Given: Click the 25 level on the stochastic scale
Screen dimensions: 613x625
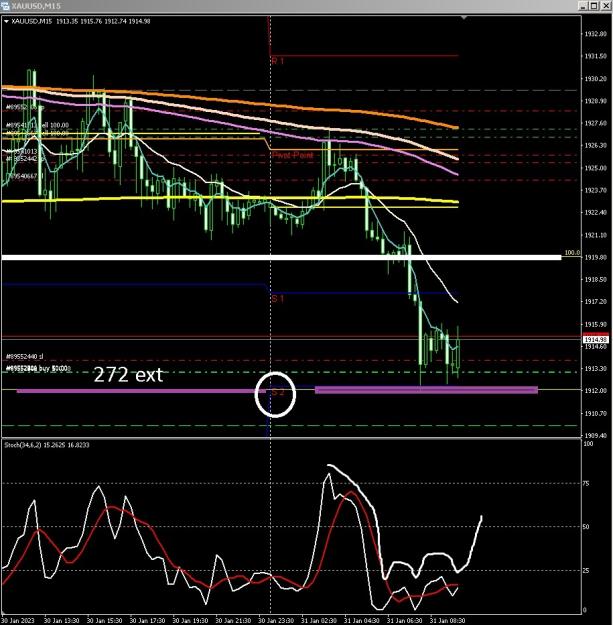Looking at the screenshot, I should (586, 570).
